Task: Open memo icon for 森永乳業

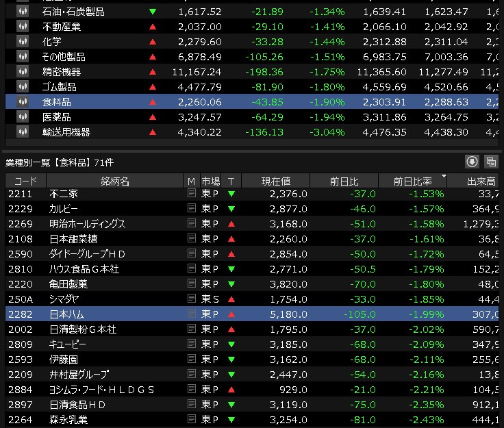Action: click(x=192, y=419)
